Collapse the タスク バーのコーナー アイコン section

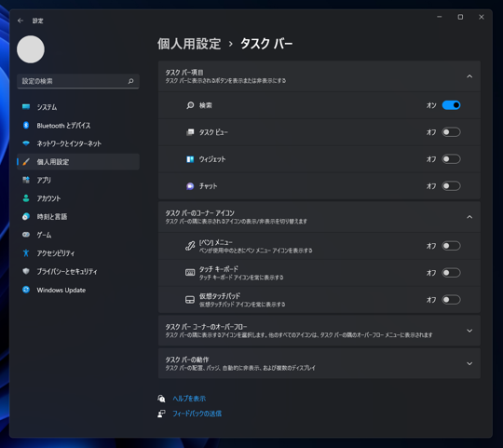click(469, 217)
